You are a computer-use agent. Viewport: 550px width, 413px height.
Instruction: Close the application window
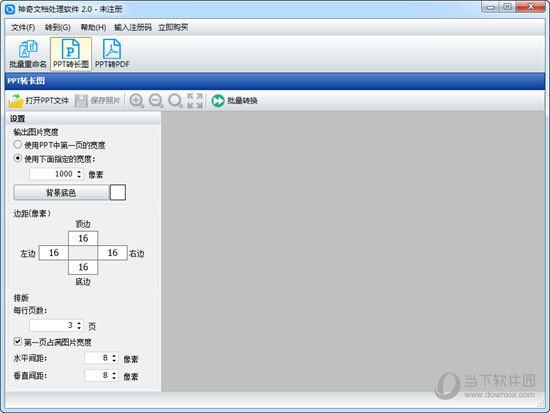(x=531, y=7)
